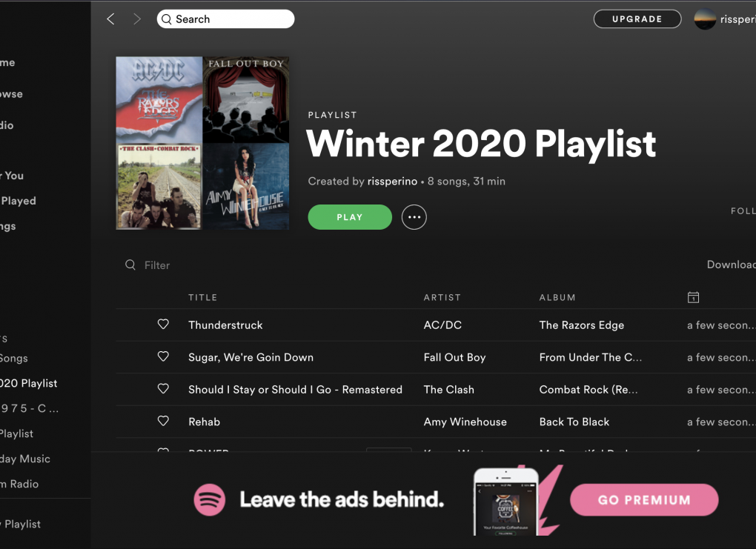The image size is (756, 549).
Task: Select the Thunderstruck track title
Action: pos(225,325)
